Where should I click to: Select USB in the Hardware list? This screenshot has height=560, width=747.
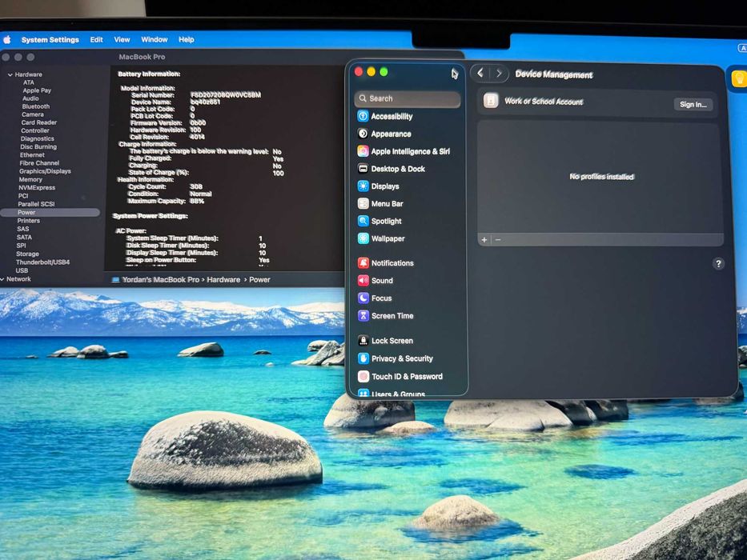coord(22,270)
